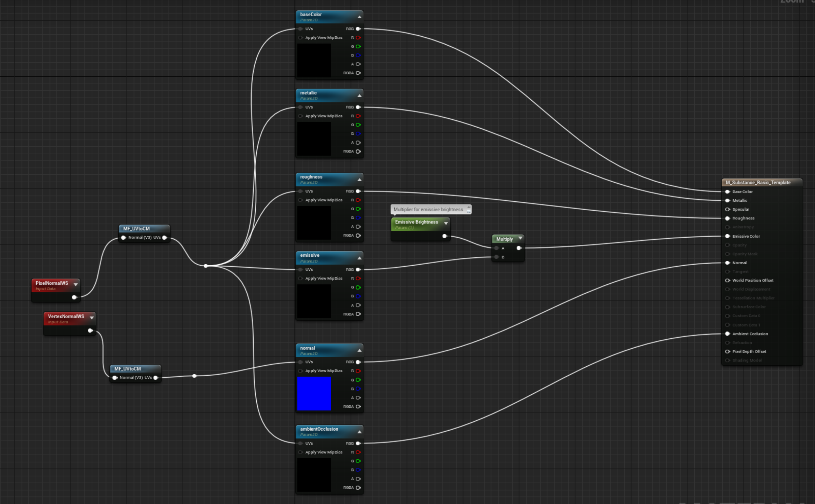Click the blue normal texture preview thumbnail

click(314, 393)
